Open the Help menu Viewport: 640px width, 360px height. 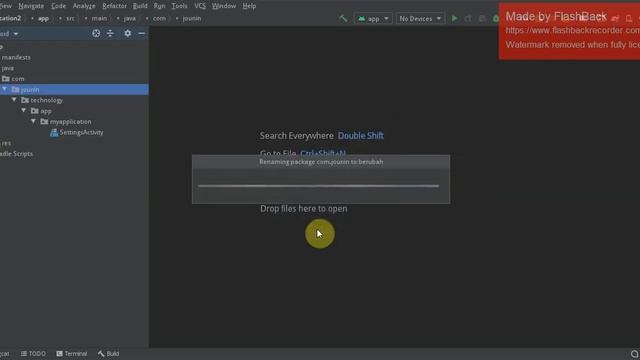249,6
